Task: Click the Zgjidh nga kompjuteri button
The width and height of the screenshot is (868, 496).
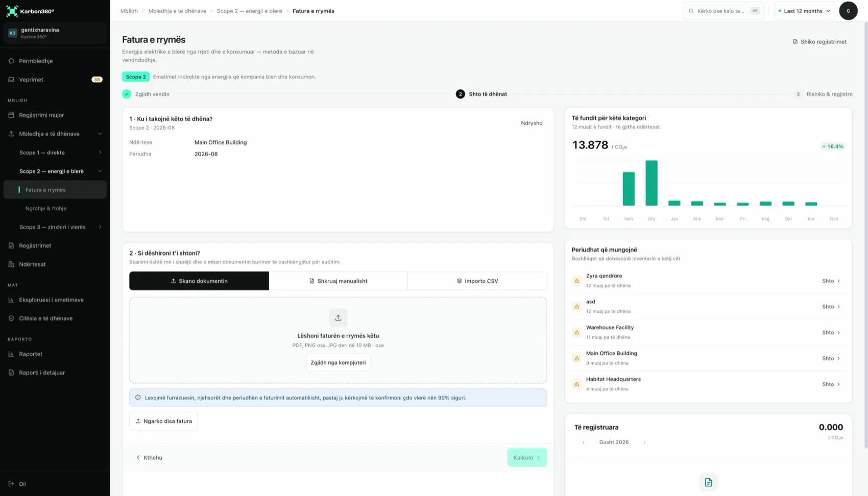Action: pyautogui.click(x=338, y=363)
